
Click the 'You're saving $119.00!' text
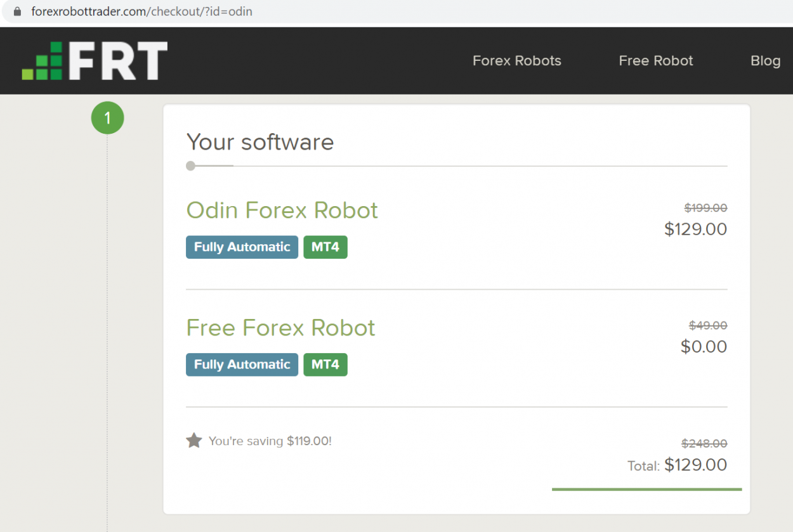tap(270, 441)
